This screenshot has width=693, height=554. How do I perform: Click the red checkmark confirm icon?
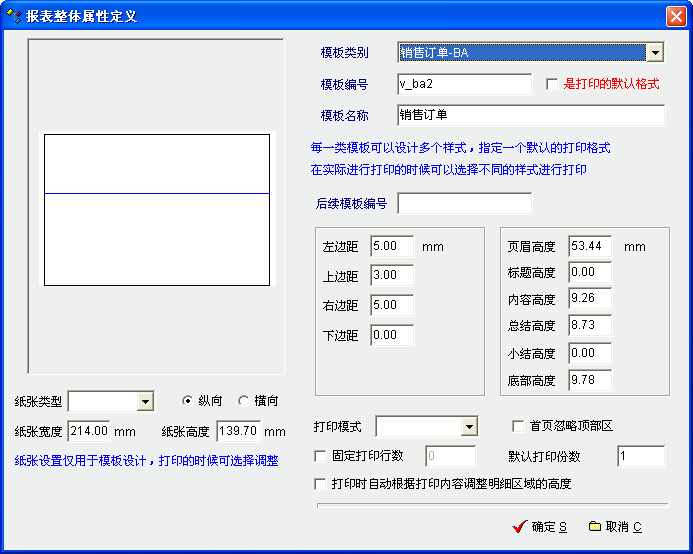tap(518, 526)
